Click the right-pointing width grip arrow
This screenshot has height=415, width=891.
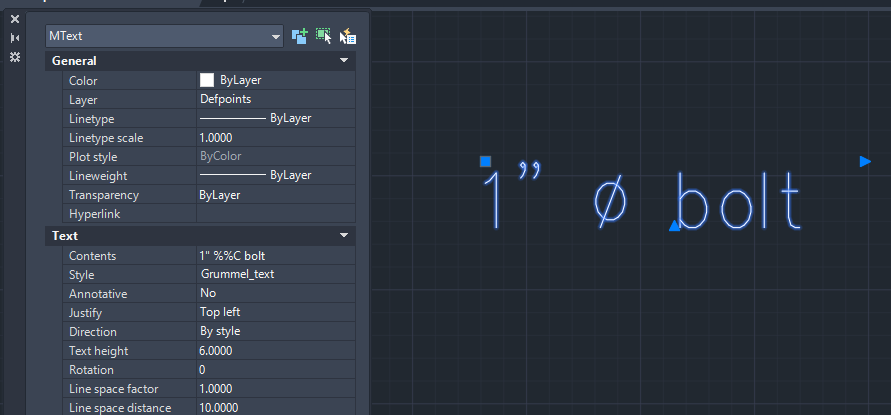point(865,161)
